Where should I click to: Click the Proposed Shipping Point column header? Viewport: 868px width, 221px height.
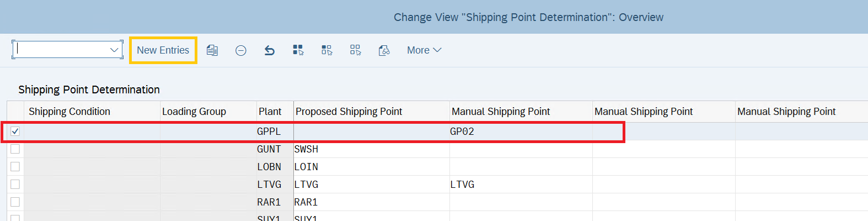pos(349,112)
